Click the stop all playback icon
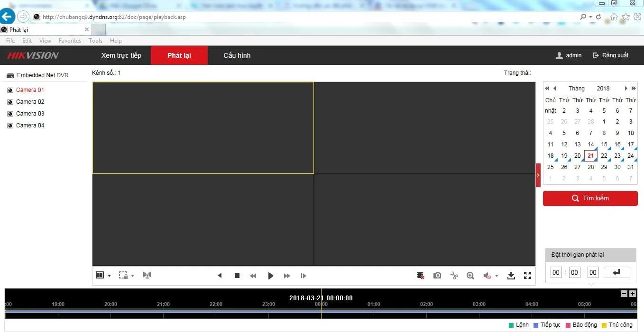644x332 pixels. pyautogui.click(x=237, y=275)
